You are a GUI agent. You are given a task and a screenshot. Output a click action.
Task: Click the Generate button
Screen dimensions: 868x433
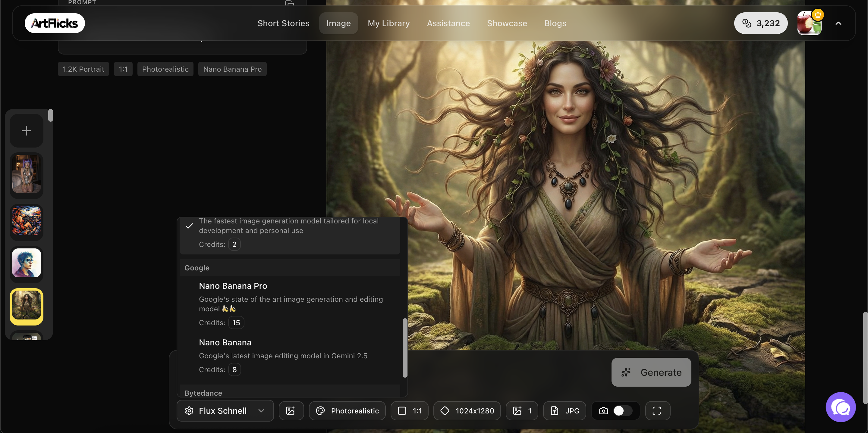pos(651,372)
